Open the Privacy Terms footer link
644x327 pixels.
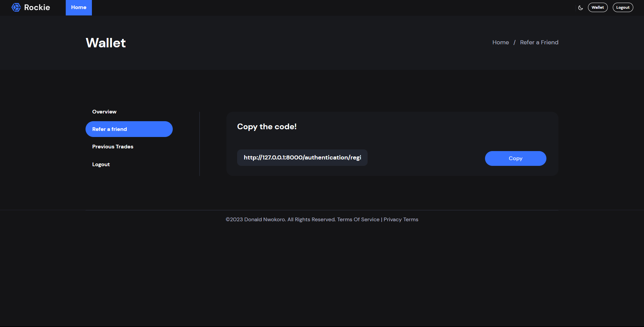[401, 220]
